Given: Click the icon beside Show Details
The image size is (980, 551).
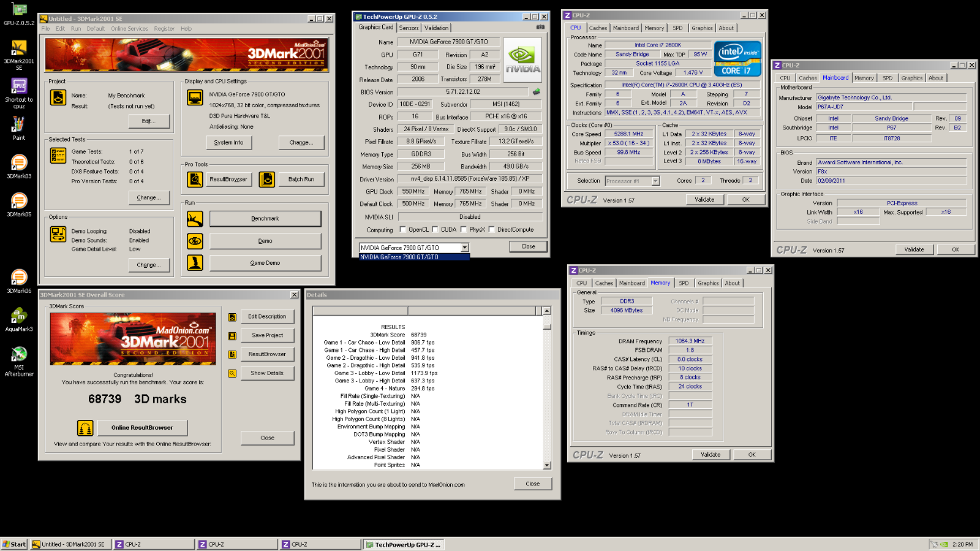Looking at the screenshot, I should click(232, 373).
